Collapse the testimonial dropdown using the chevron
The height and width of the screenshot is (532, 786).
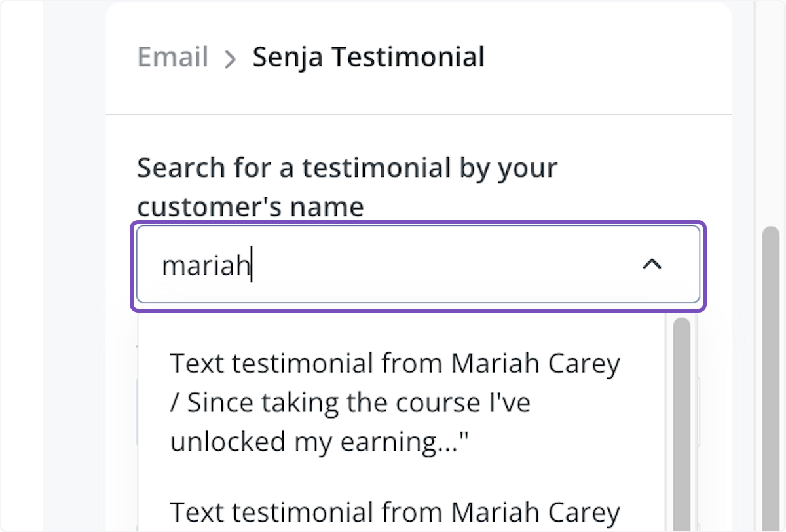[x=651, y=264]
